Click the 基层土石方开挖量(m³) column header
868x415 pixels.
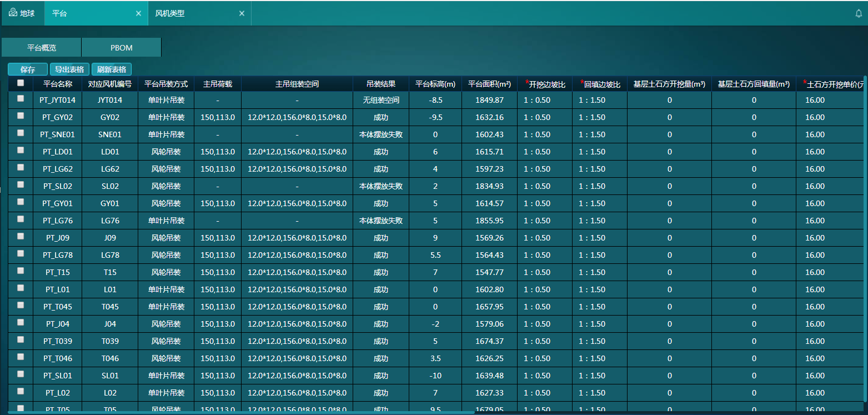(669, 84)
